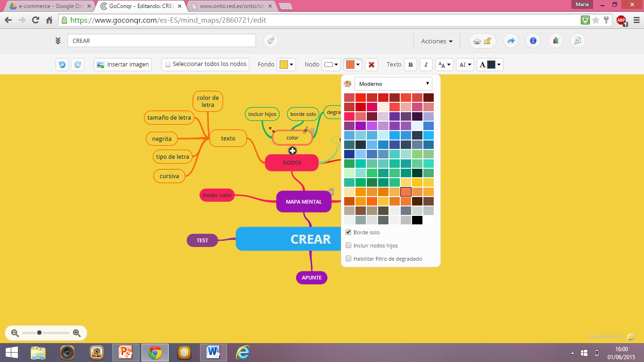Click the CREAR map title field

[x=162, y=41]
